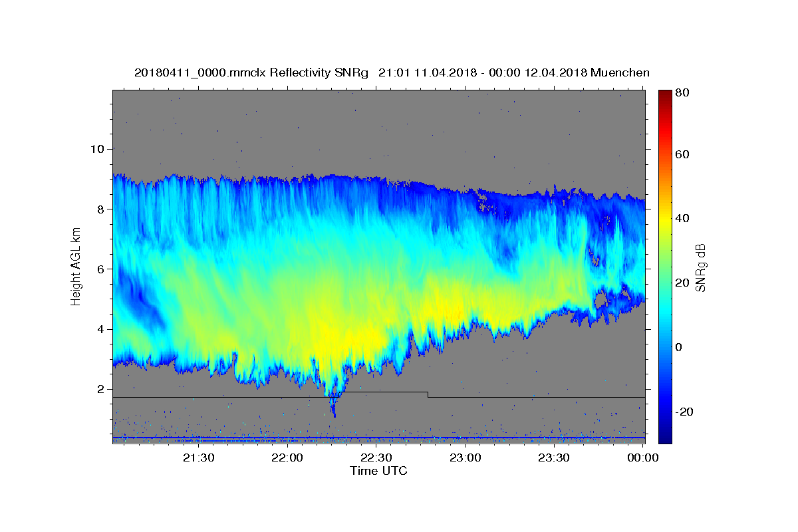The height and width of the screenshot is (532, 798).
Task: Click the colorbar value 80
Action: (683, 94)
